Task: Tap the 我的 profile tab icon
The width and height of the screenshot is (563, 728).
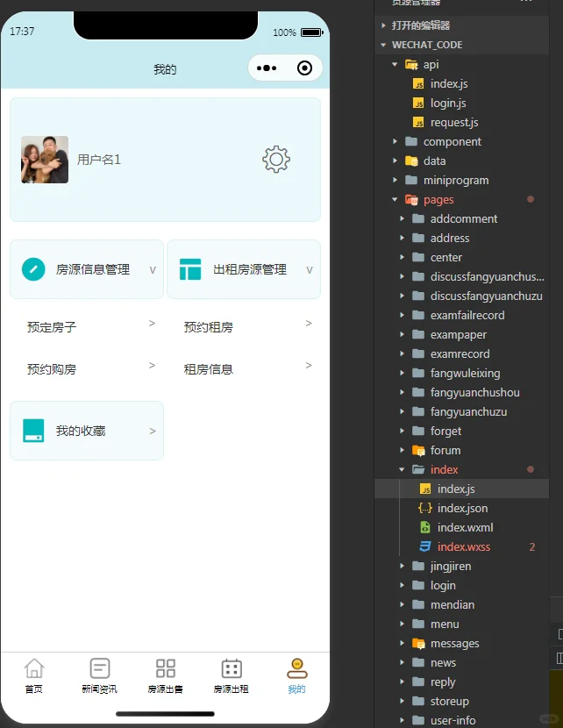Action: [297, 668]
